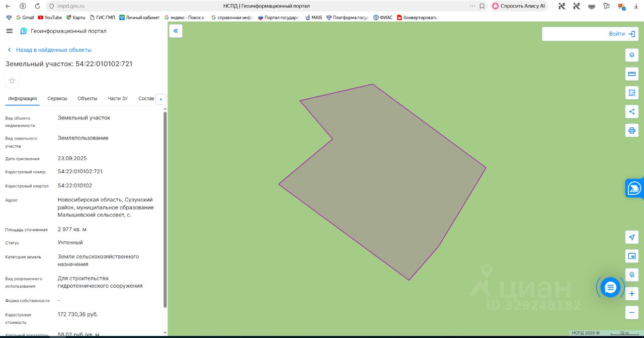This screenshot has height=338, width=644.
Task: Open the YouTube bookmark
Action: 50,17
